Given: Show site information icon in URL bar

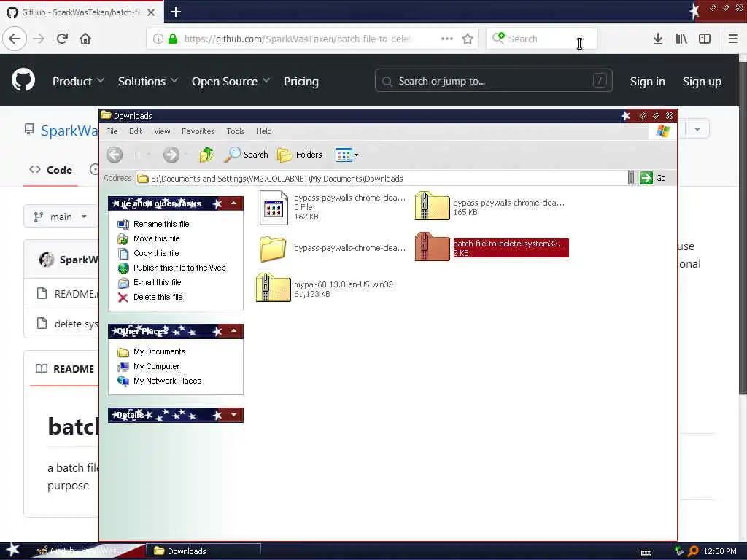Looking at the screenshot, I should coord(158,39).
